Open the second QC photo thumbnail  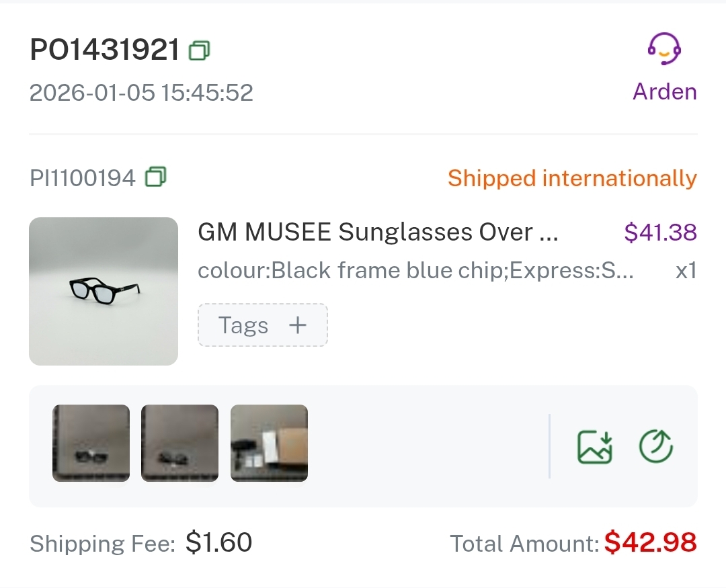click(x=180, y=443)
